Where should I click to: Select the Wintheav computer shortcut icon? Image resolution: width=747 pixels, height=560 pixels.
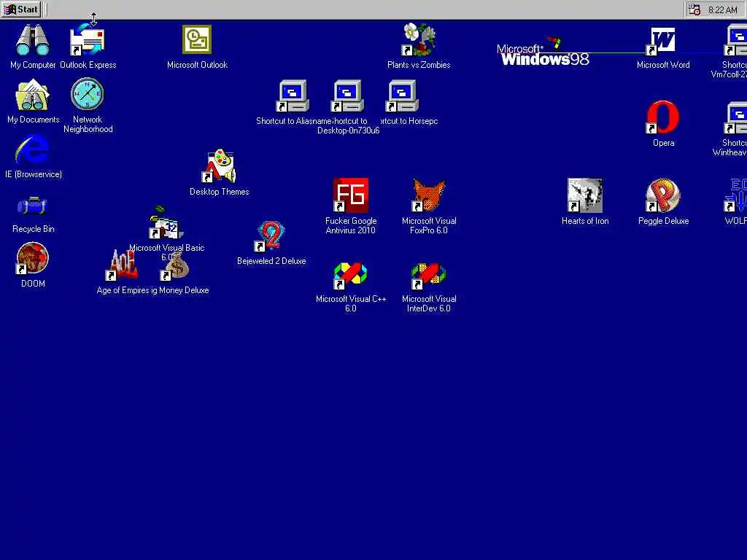(735, 118)
